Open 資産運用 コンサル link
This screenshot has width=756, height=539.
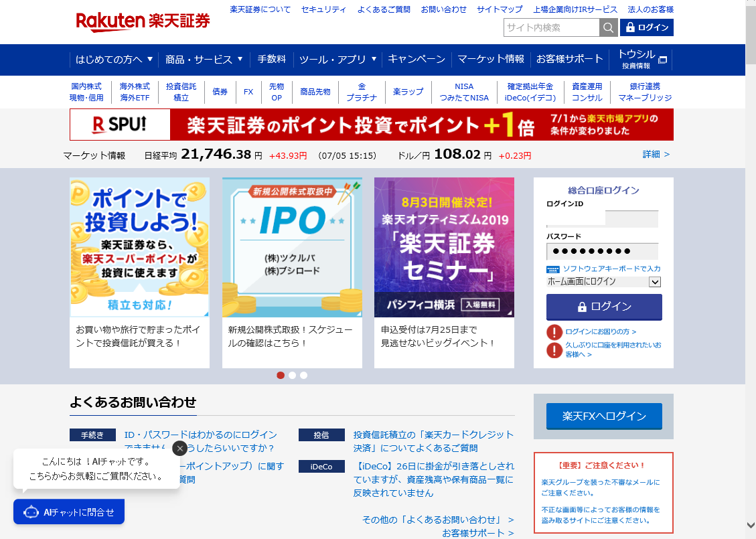click(x=587, y=92)
